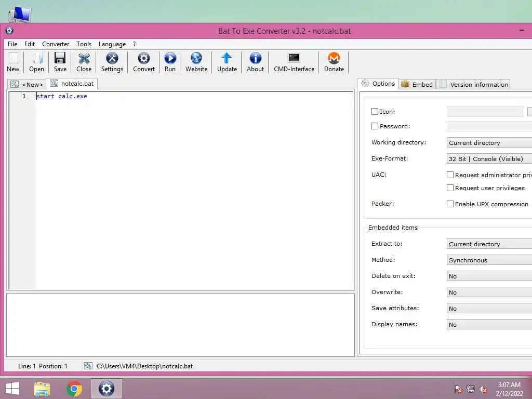Check Request administrator privileges
The image size is (532, 399).
tap(450, 175)
